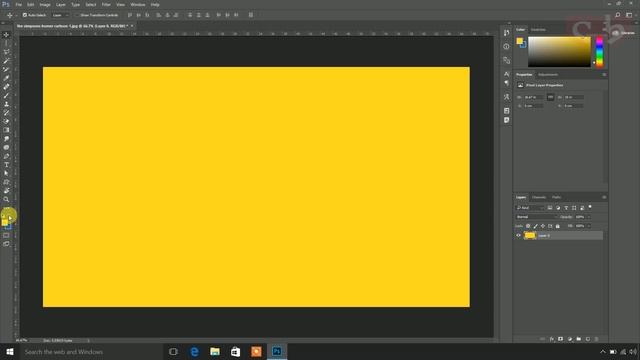Select the Eyedropper tool

click(x=6, y=78)
